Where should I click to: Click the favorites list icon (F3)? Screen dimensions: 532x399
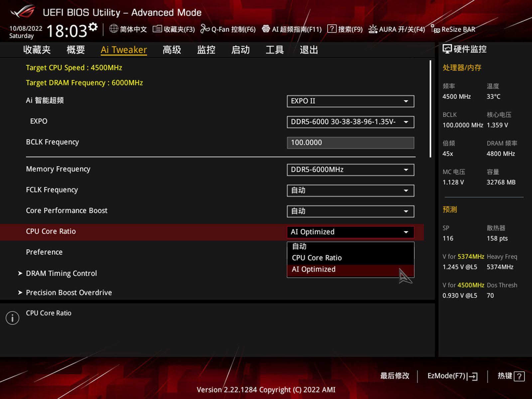point(157,29)
